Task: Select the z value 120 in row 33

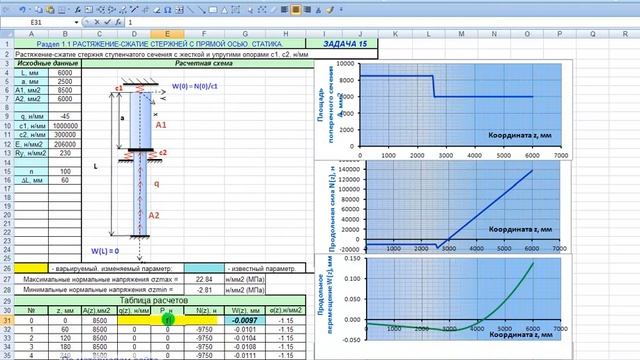Action: [64, 338]
